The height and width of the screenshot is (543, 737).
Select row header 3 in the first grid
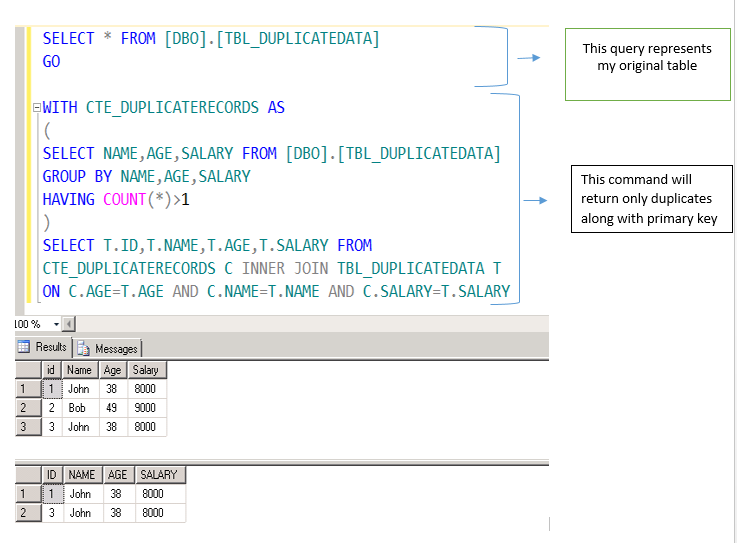pos(27,427)
